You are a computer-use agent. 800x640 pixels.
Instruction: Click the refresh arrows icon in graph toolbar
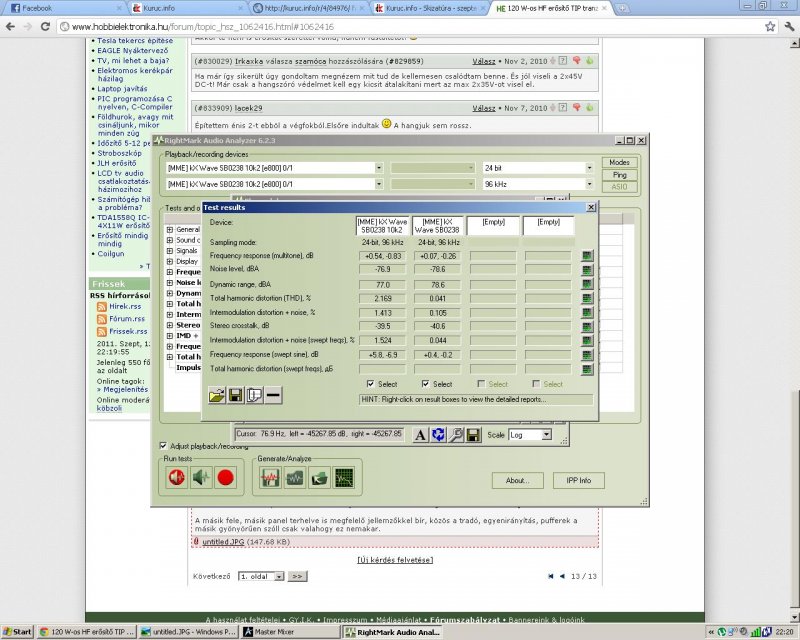438,435
